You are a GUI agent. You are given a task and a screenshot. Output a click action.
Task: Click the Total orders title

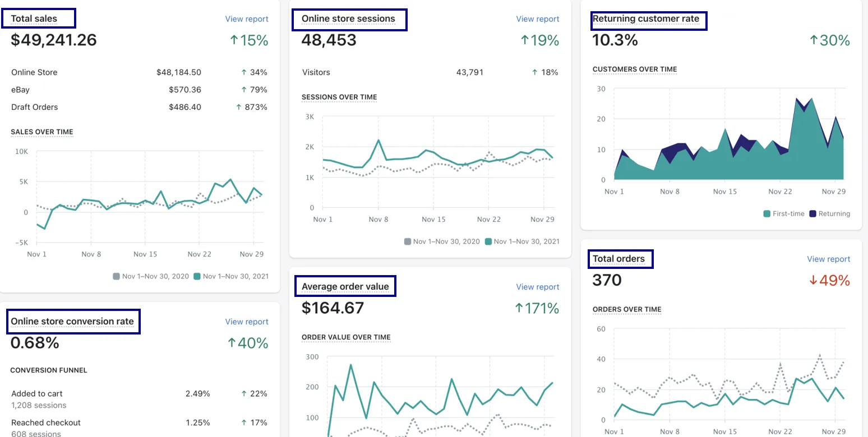(x=618, y=259)
